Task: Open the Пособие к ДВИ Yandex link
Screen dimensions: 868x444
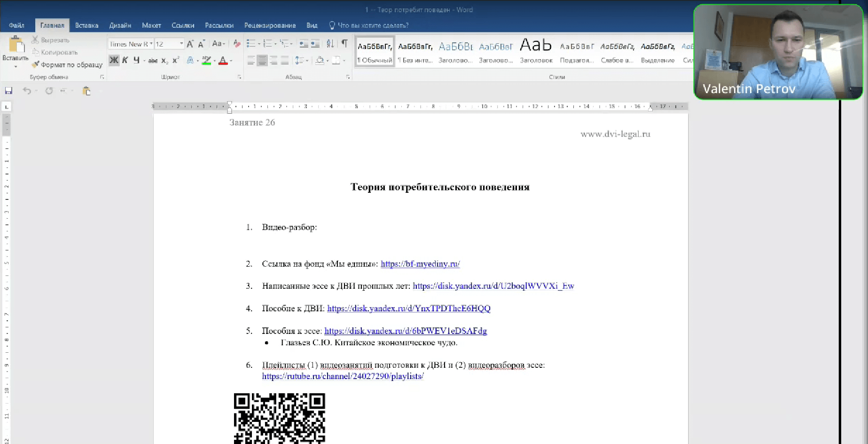Action: point(409,309)
